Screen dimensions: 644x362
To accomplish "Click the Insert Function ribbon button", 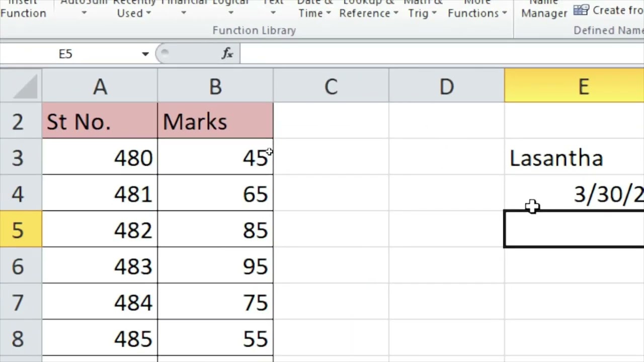I will click(23, 9).
